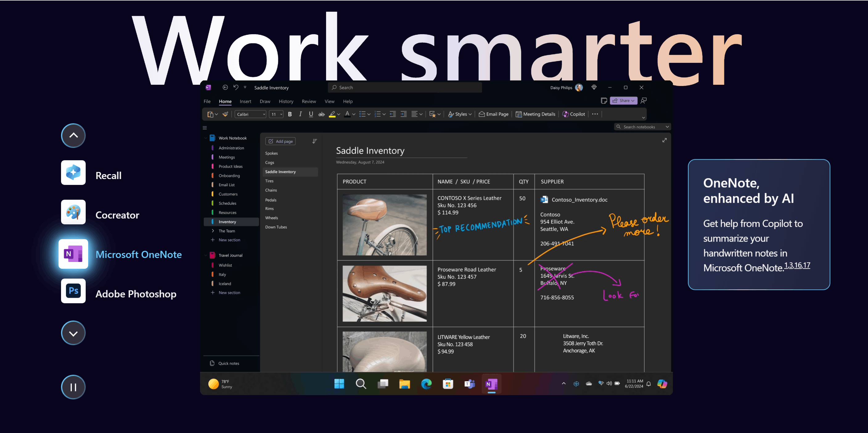Pause the carousel with the pause button
Viewport: 868px width, 433px height.
[73, 387]
